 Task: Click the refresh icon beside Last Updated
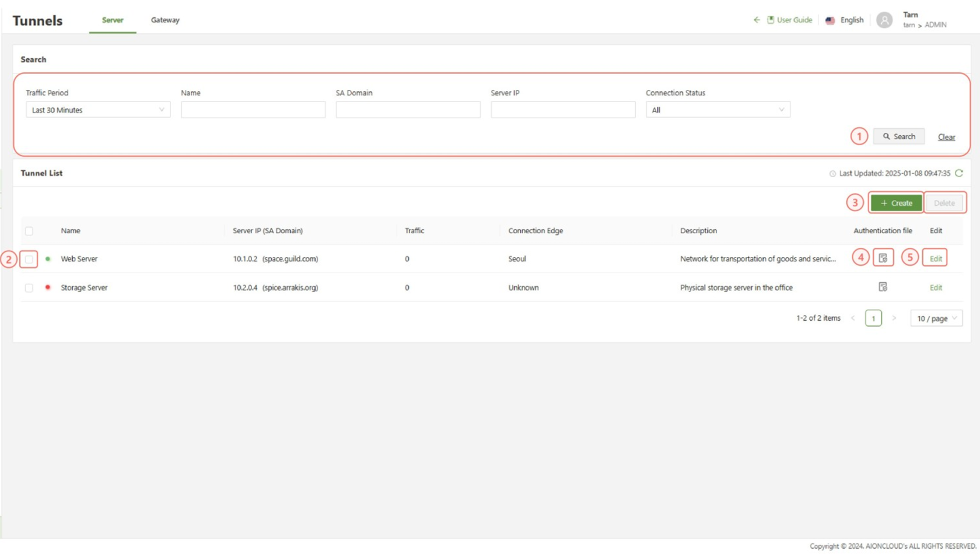959,173
